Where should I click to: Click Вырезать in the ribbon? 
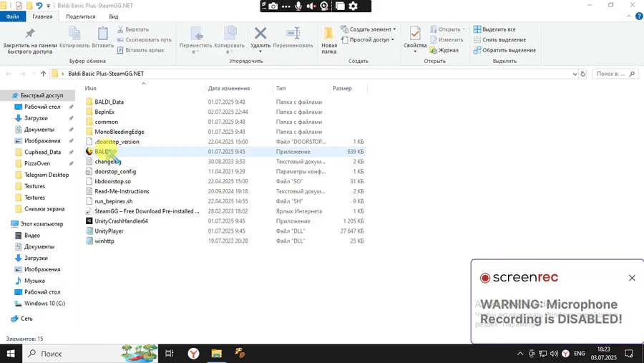[132, 29]
